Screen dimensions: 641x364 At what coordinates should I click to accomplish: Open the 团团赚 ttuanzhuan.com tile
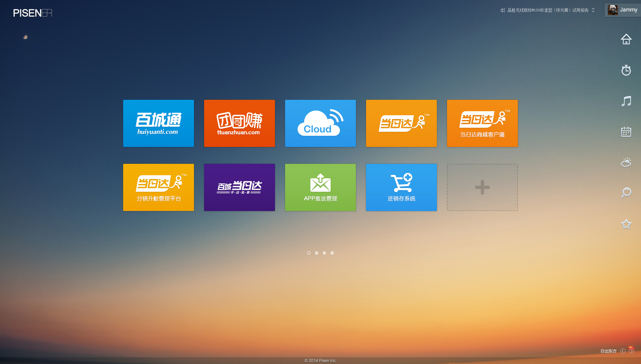(240, 123)
